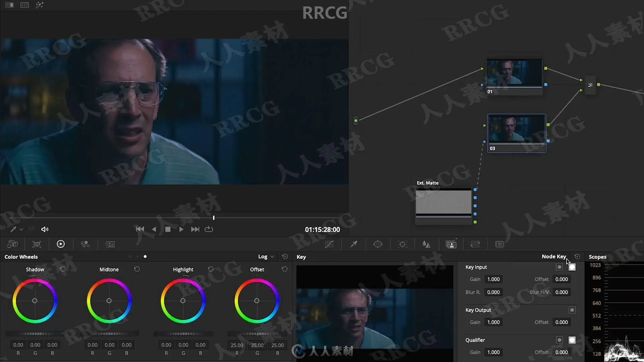
Task: Click the Highlight color wheel center
Action: [183, 301]
